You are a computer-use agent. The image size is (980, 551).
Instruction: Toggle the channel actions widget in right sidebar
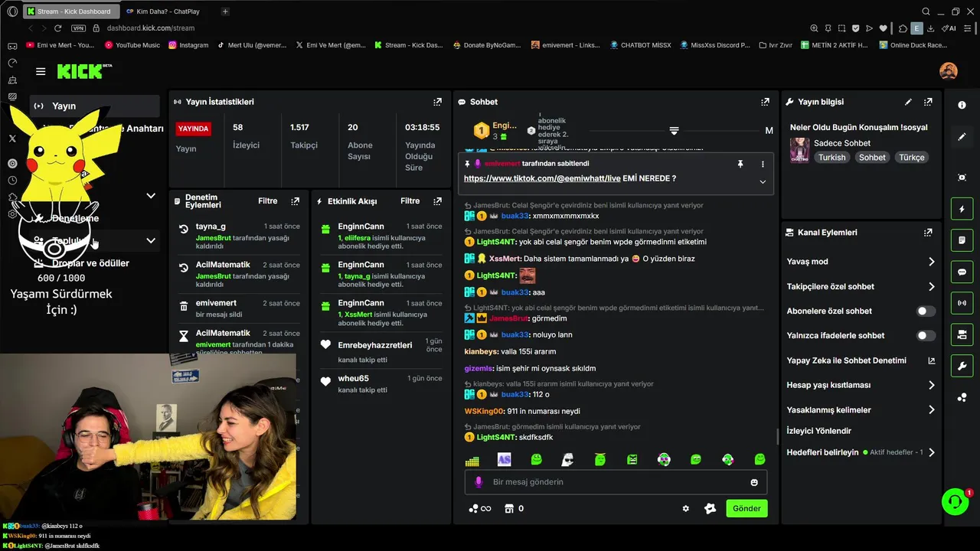962,334
